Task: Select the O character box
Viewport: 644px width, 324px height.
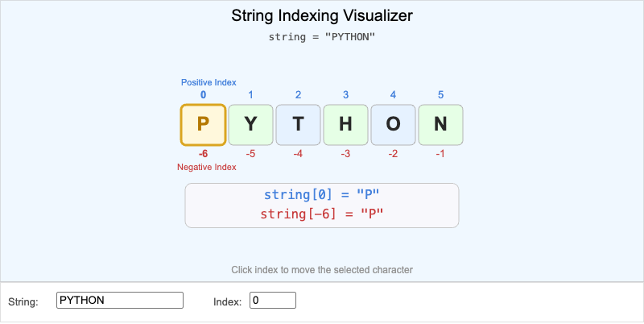Action: [393, 125]
